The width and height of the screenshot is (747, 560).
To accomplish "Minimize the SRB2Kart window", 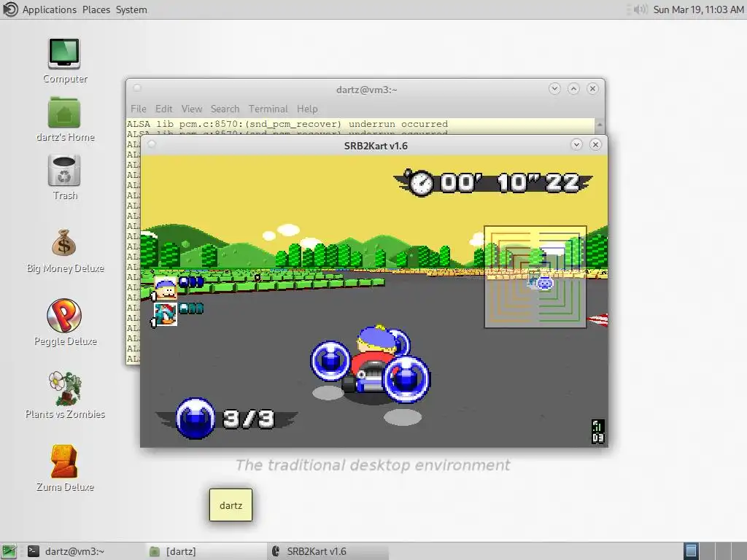I will point(576,144).
